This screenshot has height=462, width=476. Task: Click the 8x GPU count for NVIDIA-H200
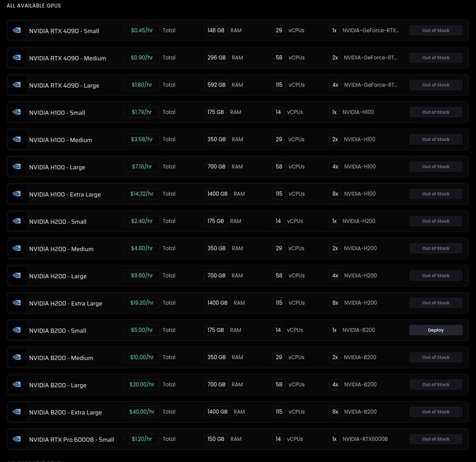click(335, 303)
